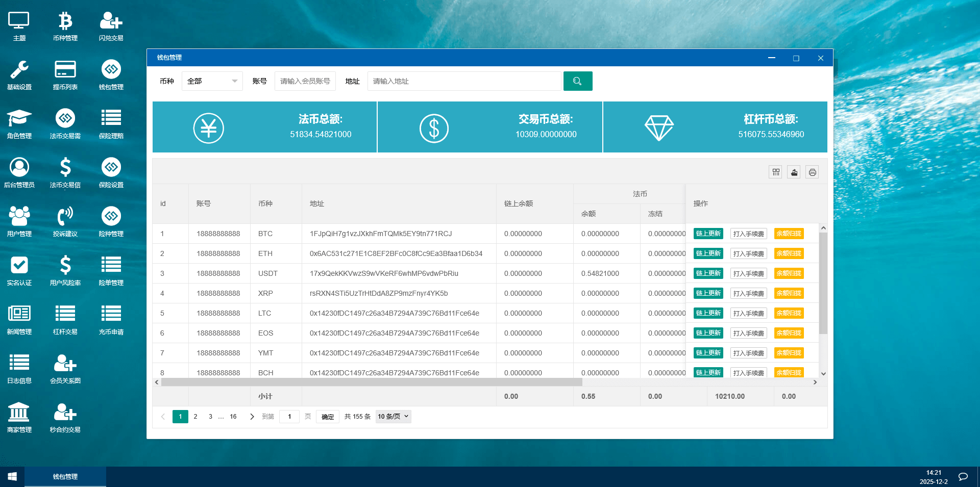Open 充币申请 list icon
Screen dimensions: 980x487
(111, 320)
